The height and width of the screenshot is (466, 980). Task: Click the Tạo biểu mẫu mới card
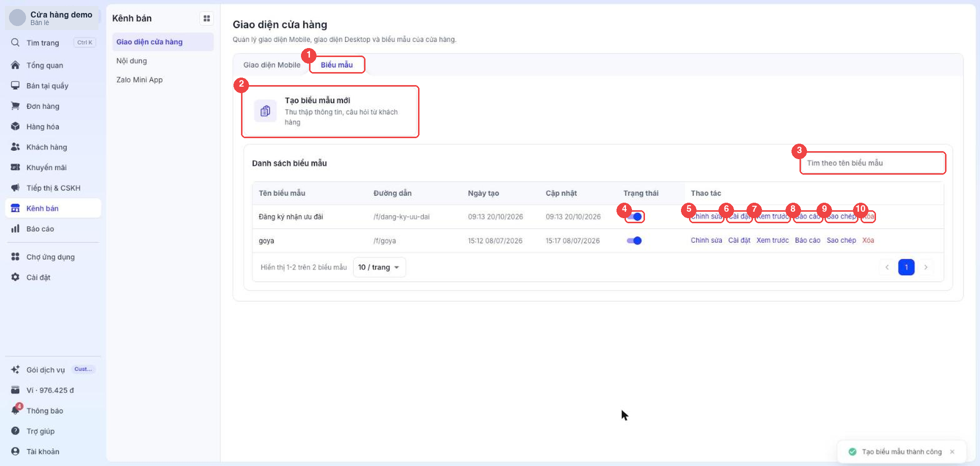point(330,112)
